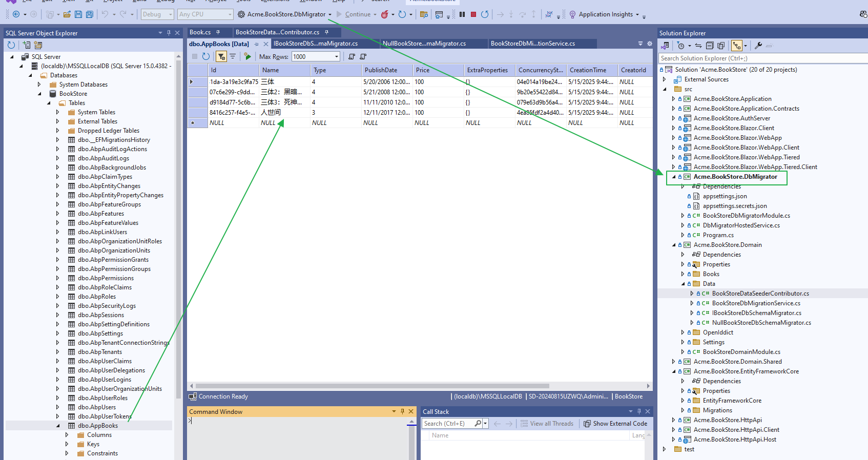Toggle hierarchy view button in Solution Explorer
This screenshot has width=868, height=460.
pos(737,46)
